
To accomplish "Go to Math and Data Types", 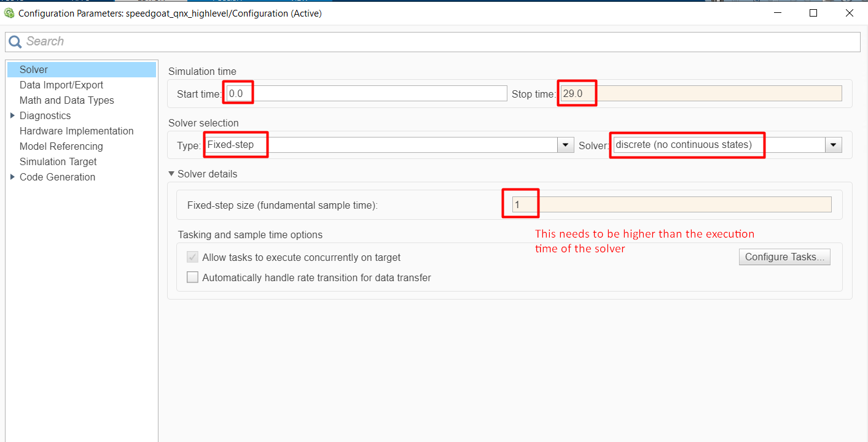I will pyautogui.click(x=66, y=100).
